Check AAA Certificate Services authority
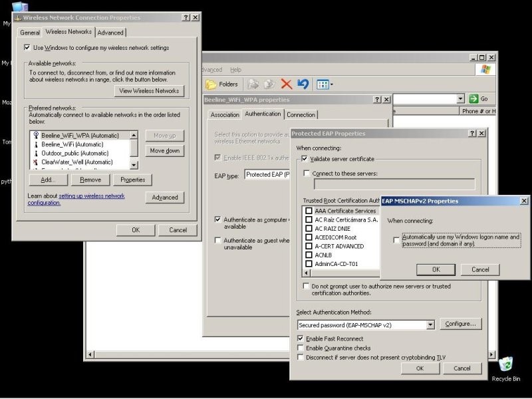 [309, 211]
